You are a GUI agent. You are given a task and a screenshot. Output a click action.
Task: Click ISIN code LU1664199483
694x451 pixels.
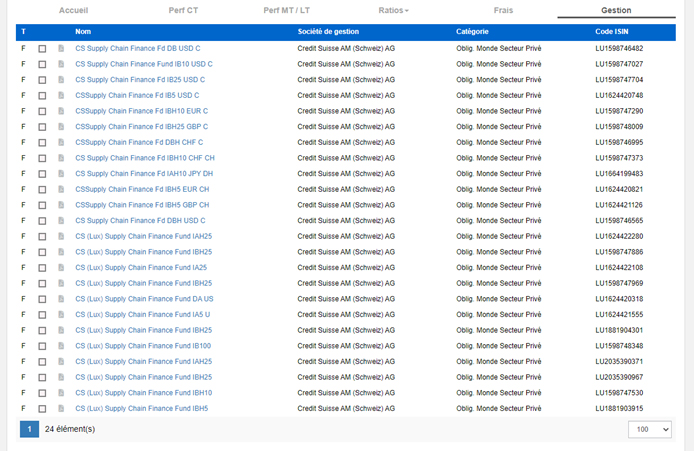point(619,173)
